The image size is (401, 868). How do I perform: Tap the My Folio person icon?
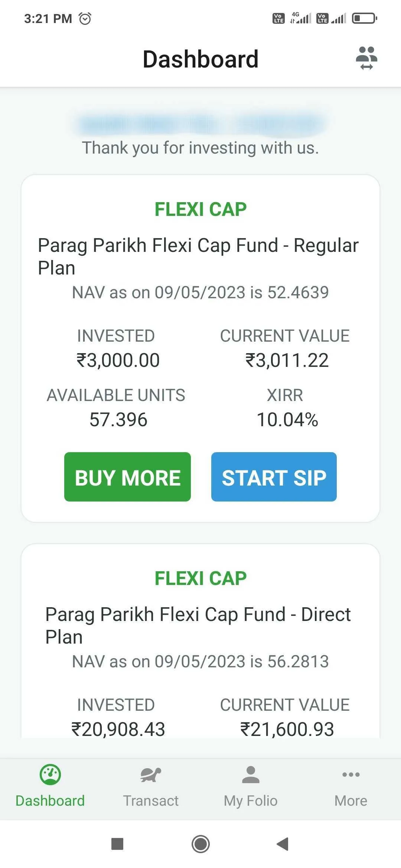click(x=251, y=775)
